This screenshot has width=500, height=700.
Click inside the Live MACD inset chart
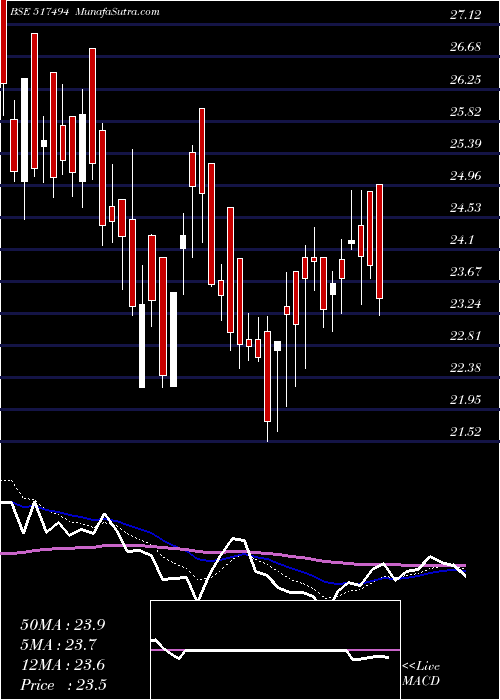pyautogui.click(x=275, y=650)
